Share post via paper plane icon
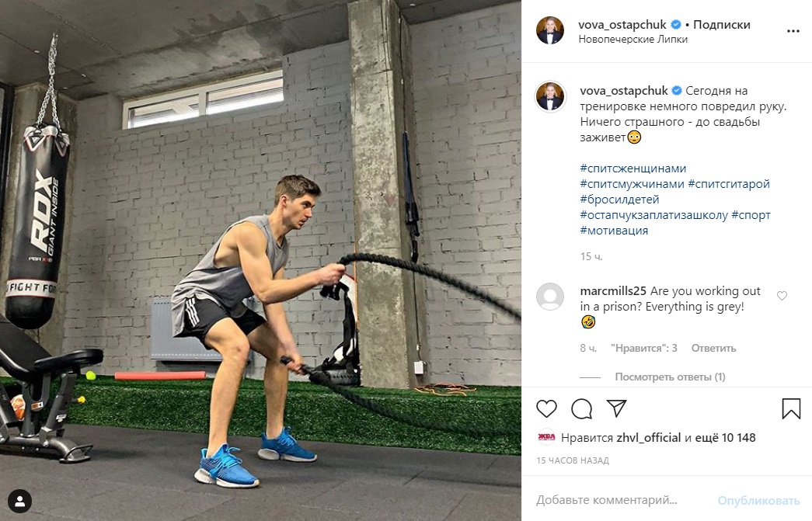 pos(616,408)
